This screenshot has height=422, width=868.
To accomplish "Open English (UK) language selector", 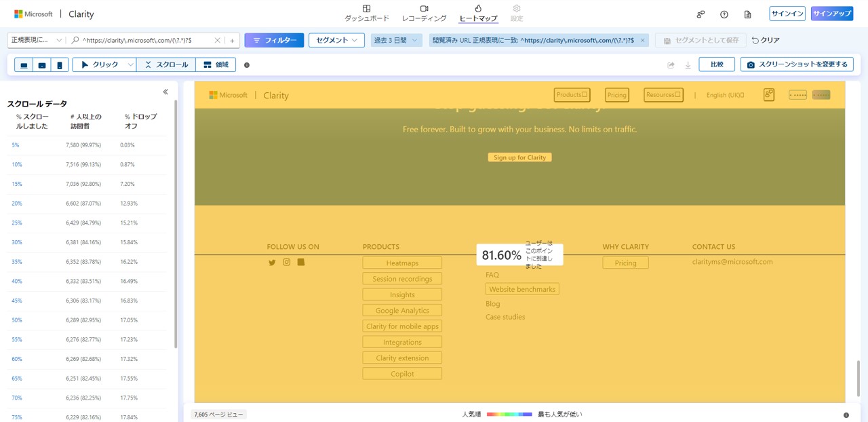I will tap(725, 95).
